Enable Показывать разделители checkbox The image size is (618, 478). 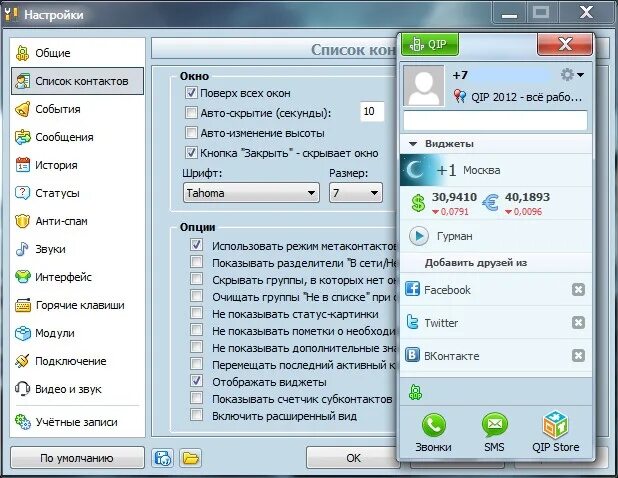pos(196,262)
